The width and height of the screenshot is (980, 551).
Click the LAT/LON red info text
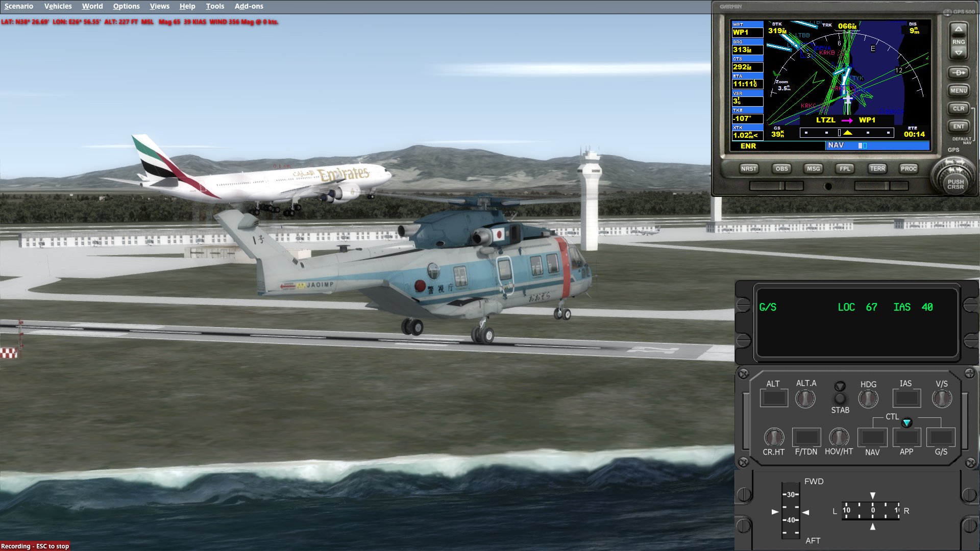139,22
